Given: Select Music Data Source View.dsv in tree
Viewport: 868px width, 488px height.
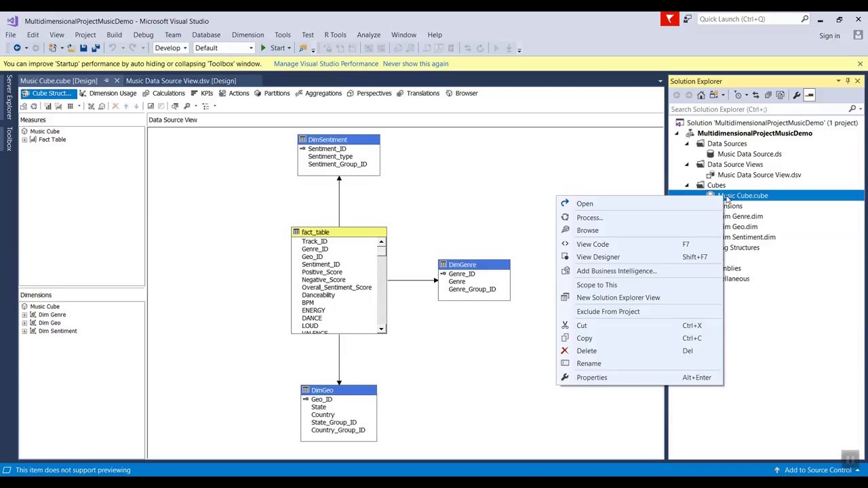Looking at the screenshot, I should click(x=759, y=175).
